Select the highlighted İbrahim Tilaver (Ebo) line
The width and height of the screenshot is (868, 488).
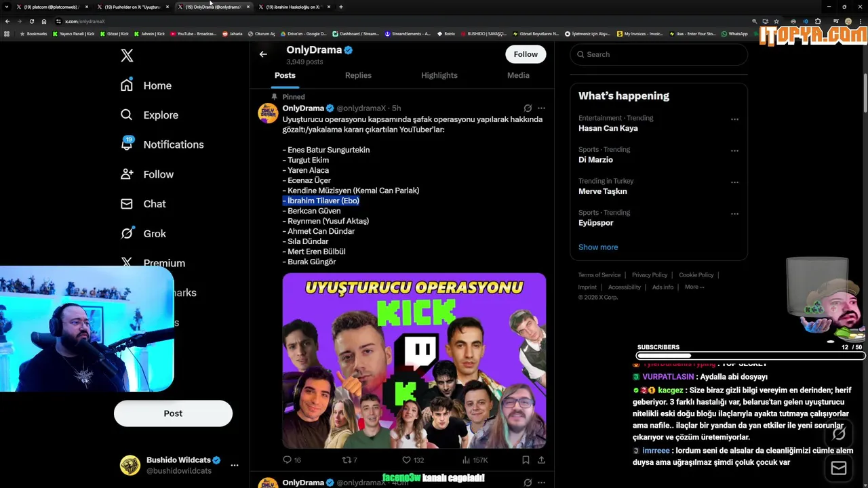click(x=321, y=201)
